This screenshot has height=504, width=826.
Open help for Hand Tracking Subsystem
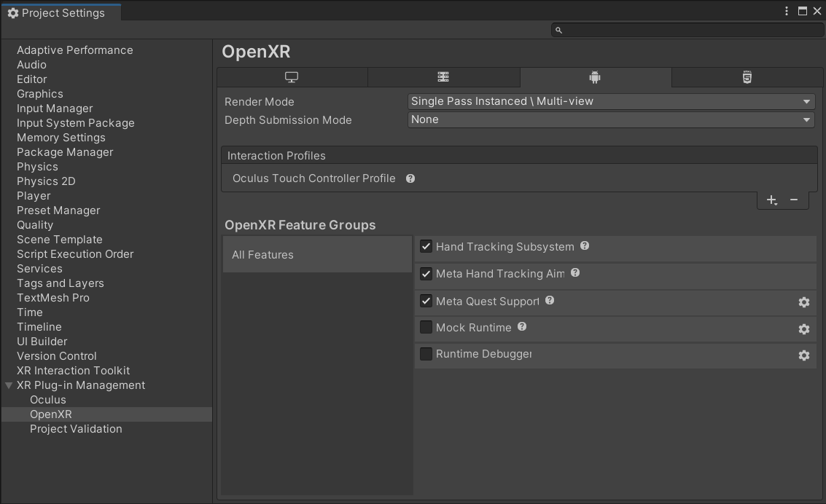(x=585, y=246)
